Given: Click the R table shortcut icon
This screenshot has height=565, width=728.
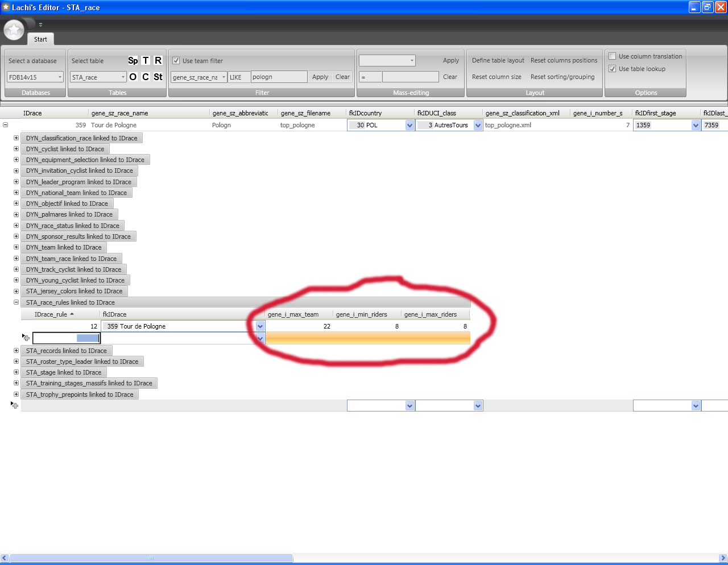Looking at the screenshot, I should point(158,61).
